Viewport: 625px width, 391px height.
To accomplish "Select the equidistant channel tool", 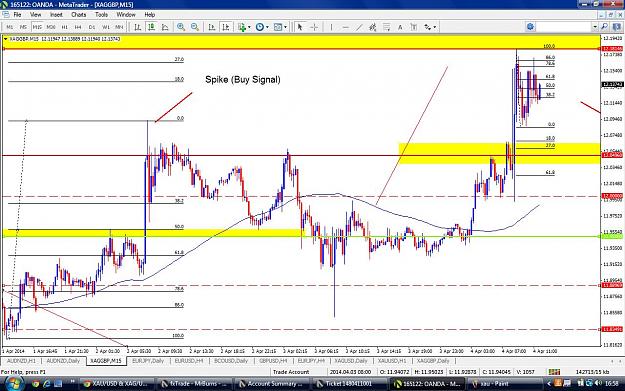I will pyautogui.click(x=373, y=27).
